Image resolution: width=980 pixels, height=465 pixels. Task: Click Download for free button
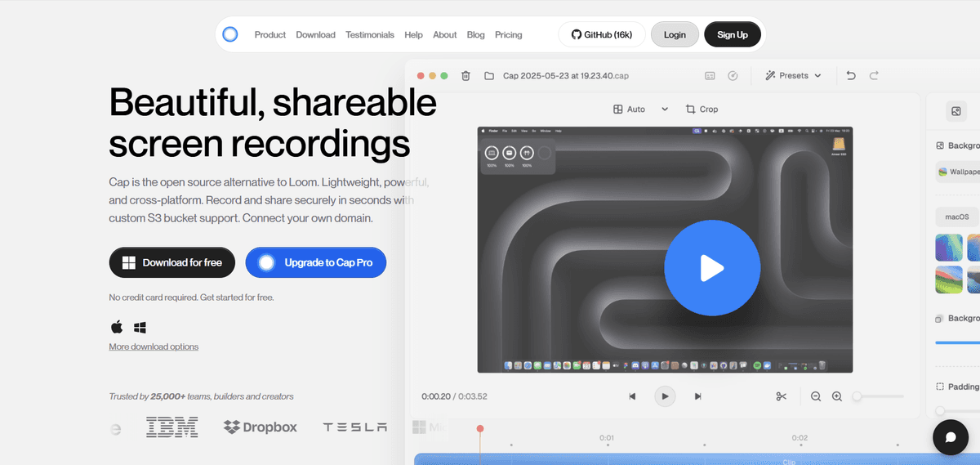pyautogui.click(x=172, y=262)
